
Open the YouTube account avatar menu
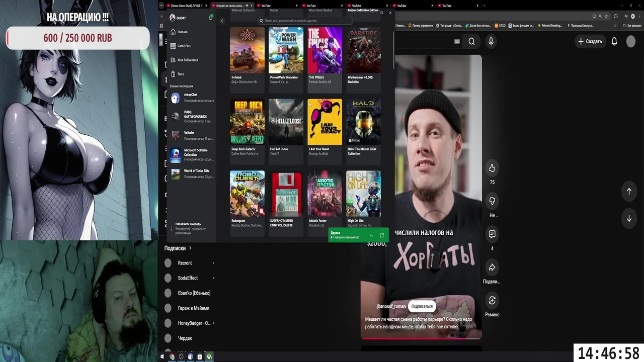coord(631,42)
